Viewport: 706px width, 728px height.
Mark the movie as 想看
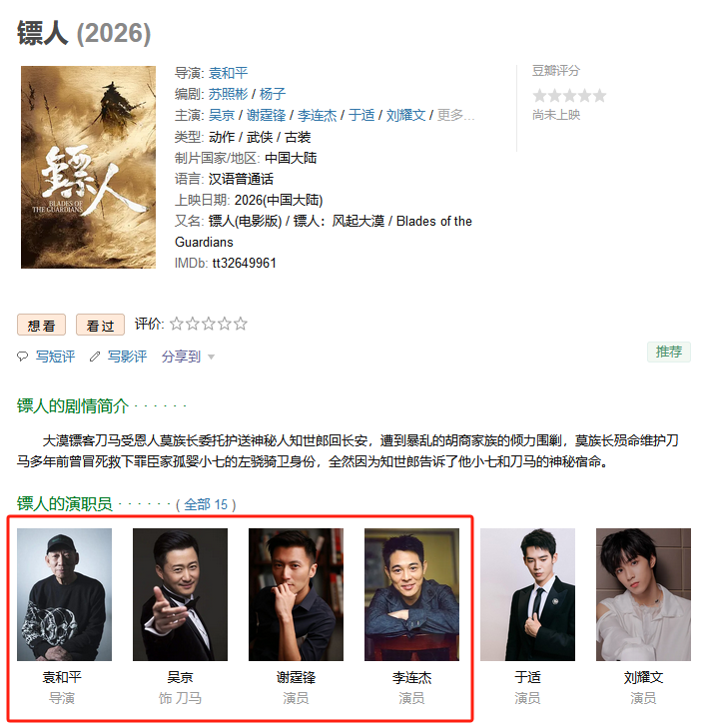(x=41, y=325)
